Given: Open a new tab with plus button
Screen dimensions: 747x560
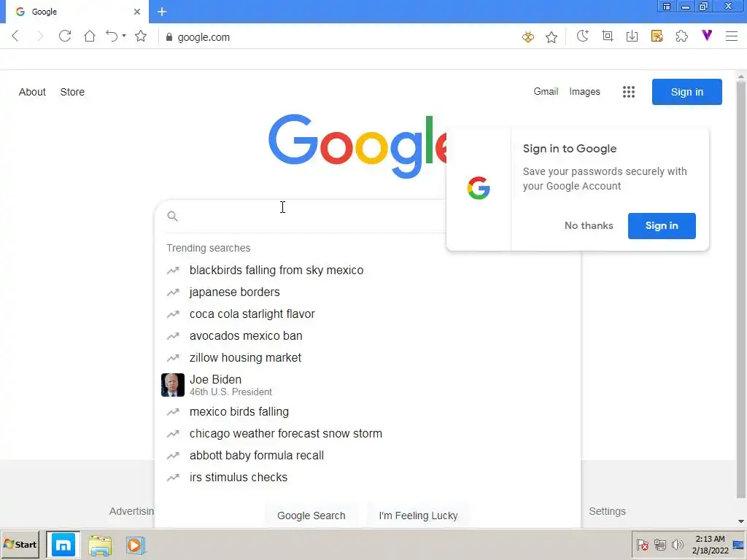Looking at the screenshot, I should pyautogui.click(x=162, y=12).
